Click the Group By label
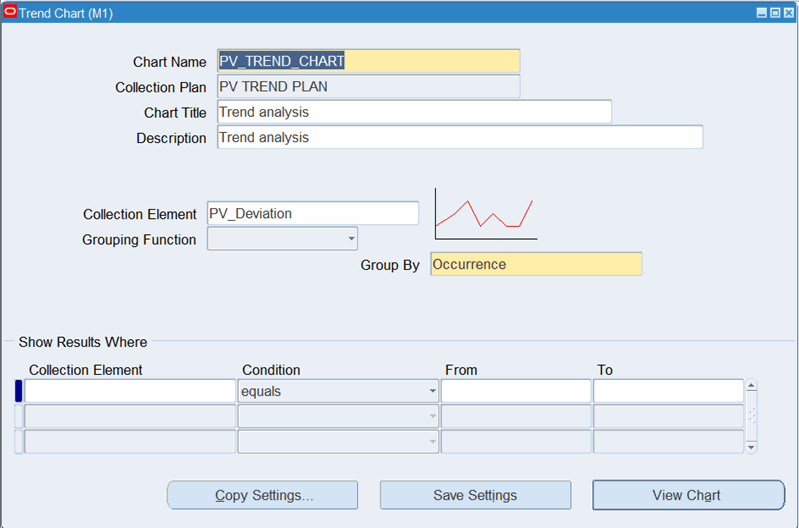 point(390,265)
